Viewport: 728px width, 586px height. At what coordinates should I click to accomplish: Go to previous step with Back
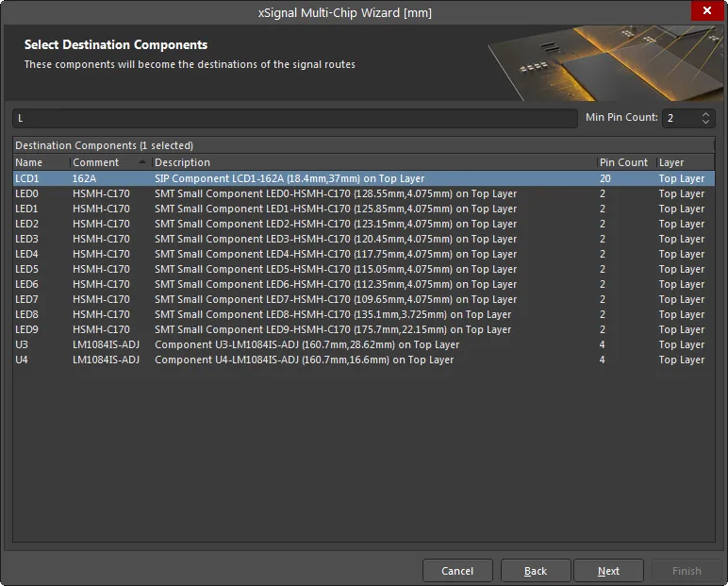tap(536, 571)
